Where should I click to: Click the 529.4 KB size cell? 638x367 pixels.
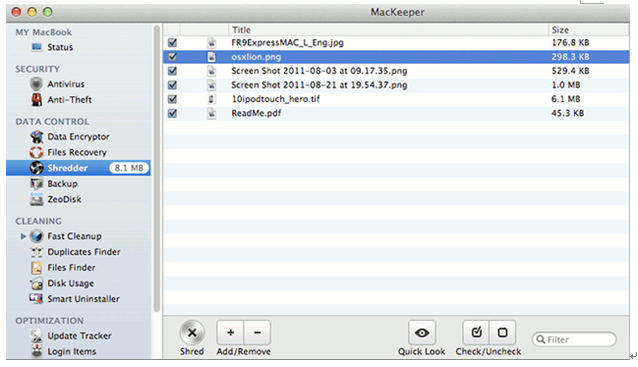pos(570,71)
